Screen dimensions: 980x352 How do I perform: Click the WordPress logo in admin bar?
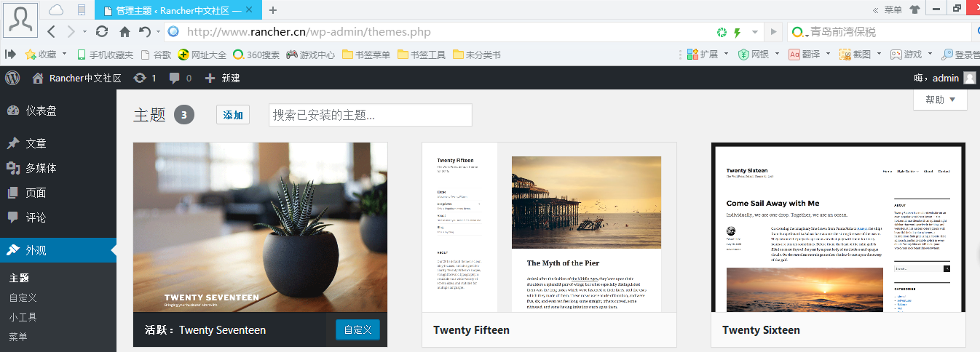(12, 78)
